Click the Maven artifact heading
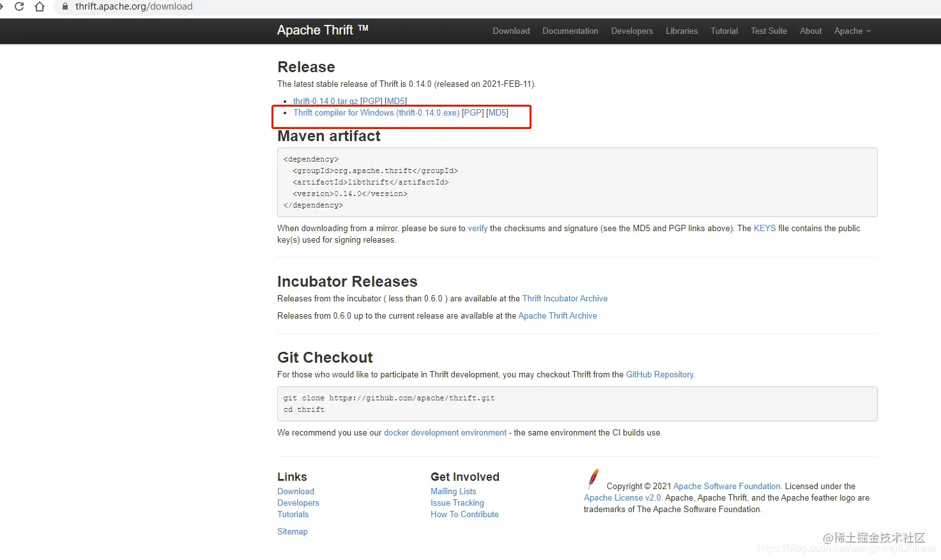This screenshot has height=560, width=941. [x=329, y=136]
